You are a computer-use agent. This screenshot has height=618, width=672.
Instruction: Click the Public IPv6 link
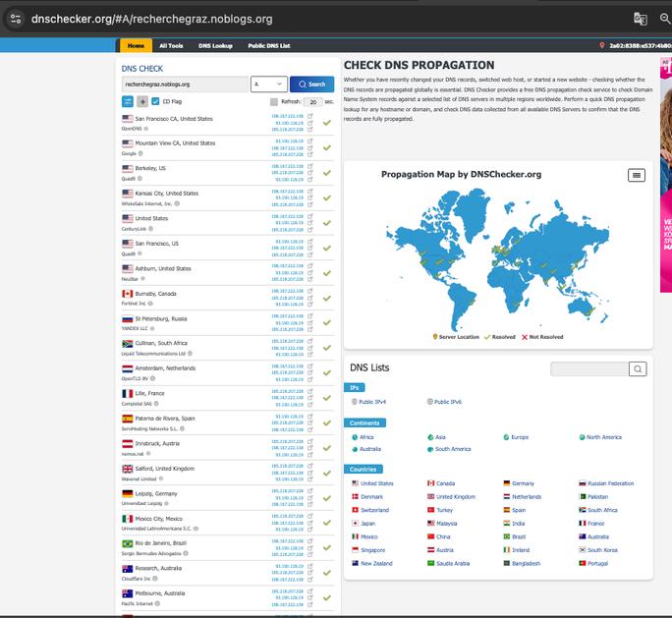(x=447, y=402)
